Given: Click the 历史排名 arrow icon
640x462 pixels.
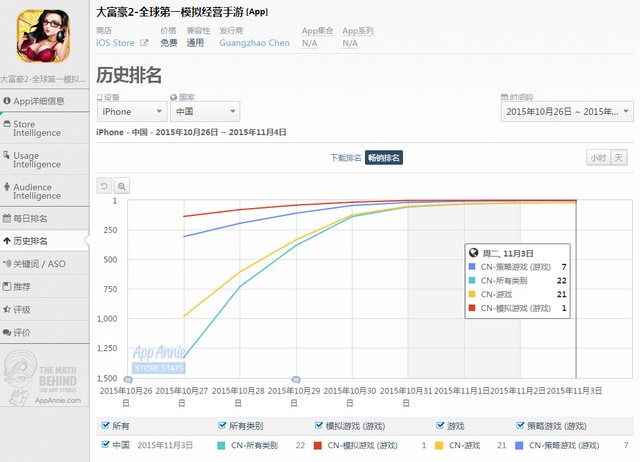Looking at the screenshot, I should (x=7, y=241).
